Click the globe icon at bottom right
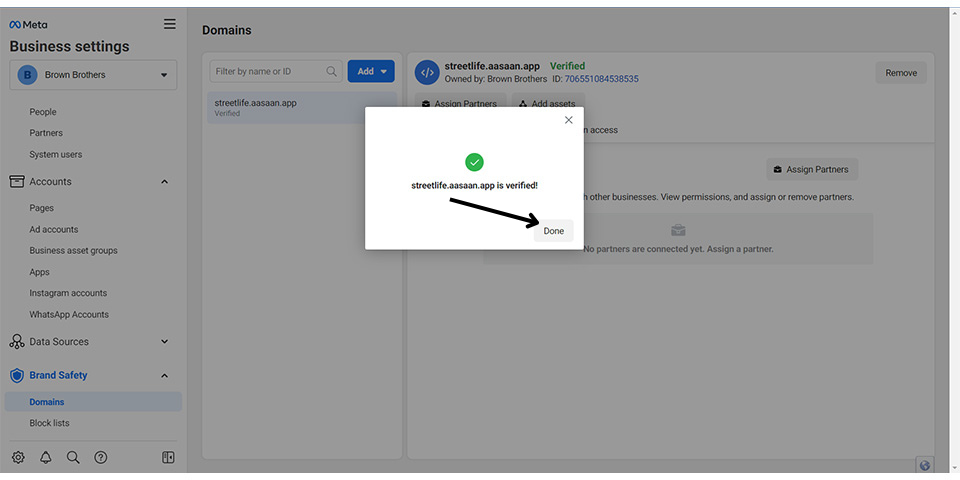The width and height of the screenshot is (960, 480). tap(924, 465)
